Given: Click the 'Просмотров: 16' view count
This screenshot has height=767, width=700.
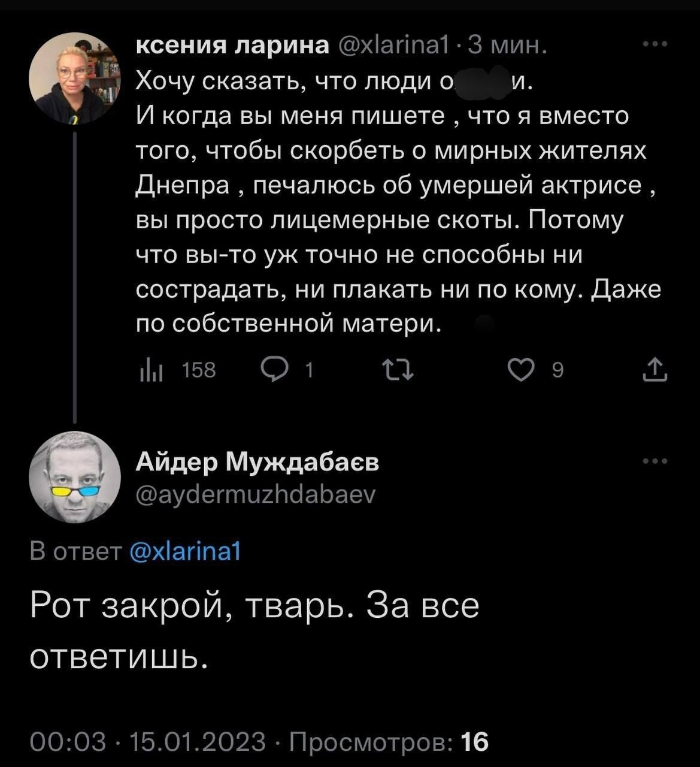Looking at the screenshot, I should tap(389, 742).
